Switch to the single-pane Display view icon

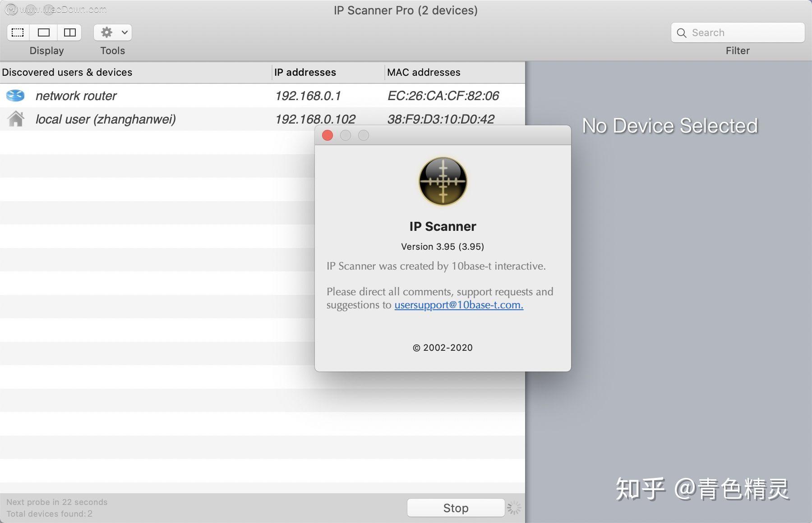click(43, 32)
